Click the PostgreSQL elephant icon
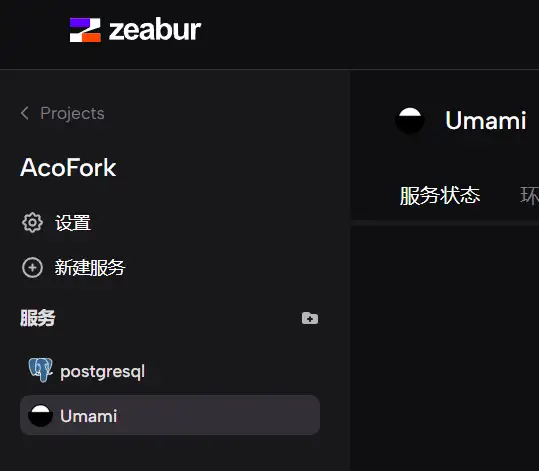This screenshot has height=471, width=539. click(41, 370)
